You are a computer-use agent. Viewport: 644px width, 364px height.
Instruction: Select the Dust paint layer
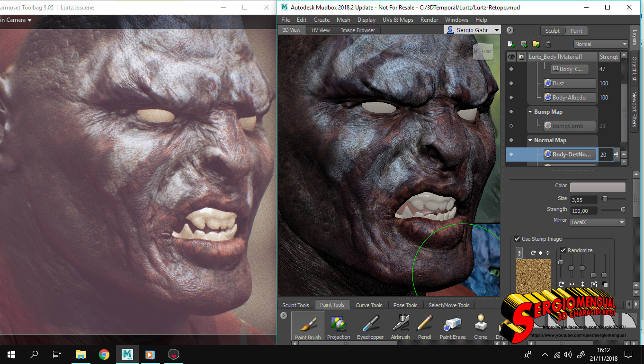570,83
